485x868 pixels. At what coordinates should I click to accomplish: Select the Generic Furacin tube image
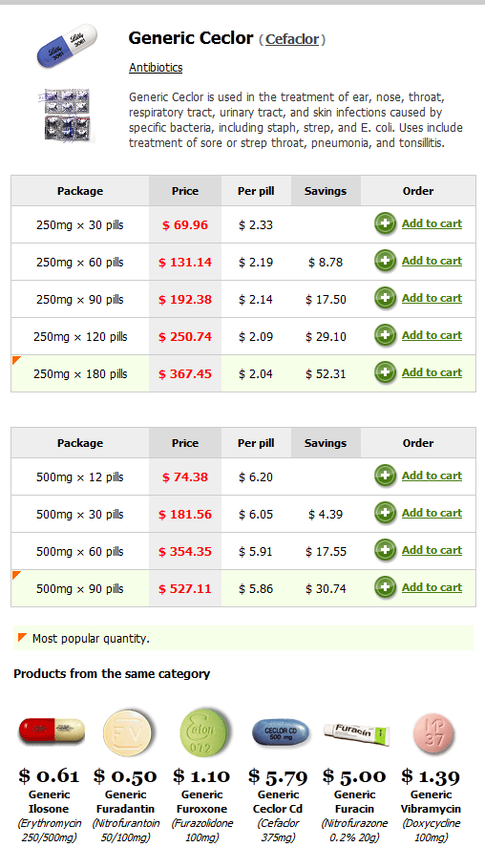click(x=356, y=733)
